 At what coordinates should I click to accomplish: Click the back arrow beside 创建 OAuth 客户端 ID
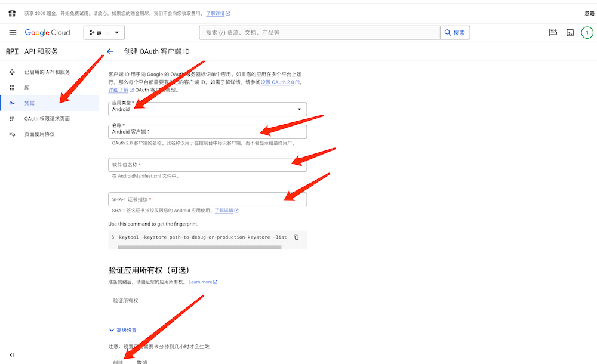point(110,52)
